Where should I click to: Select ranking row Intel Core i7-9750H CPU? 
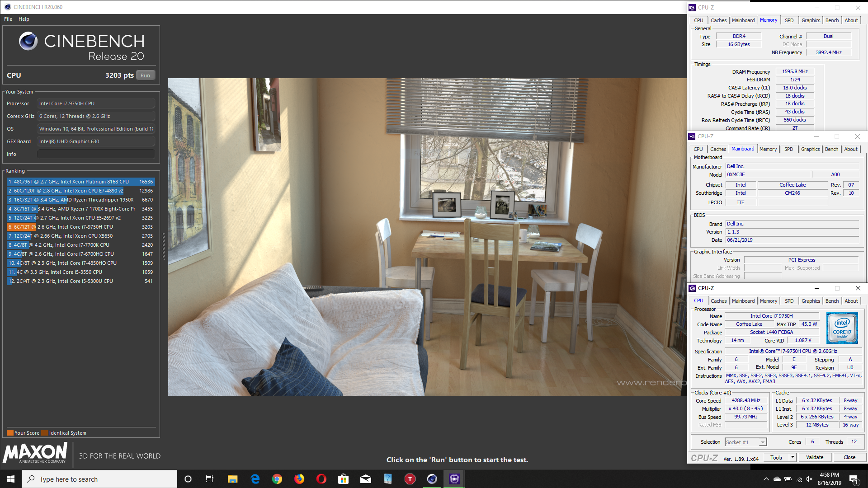[x=81, y=227]
